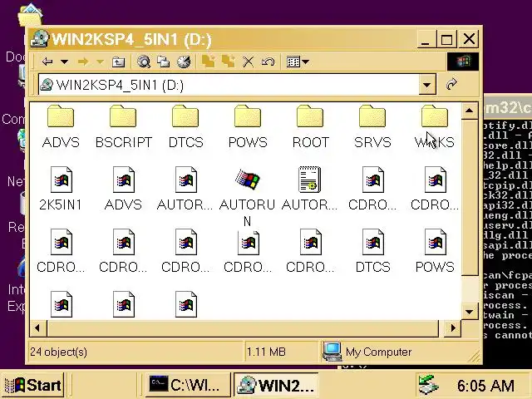
Task: Select the POWS folder
Action: [248, 126]
